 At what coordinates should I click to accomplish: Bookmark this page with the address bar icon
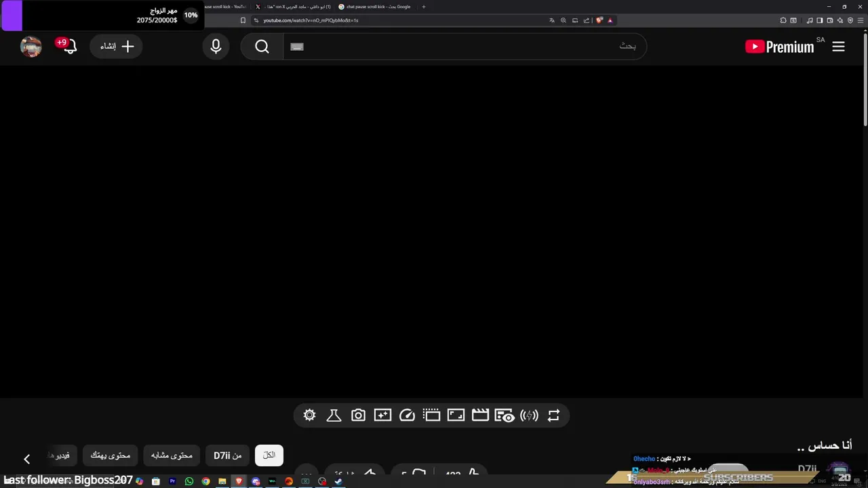point(243,20)
